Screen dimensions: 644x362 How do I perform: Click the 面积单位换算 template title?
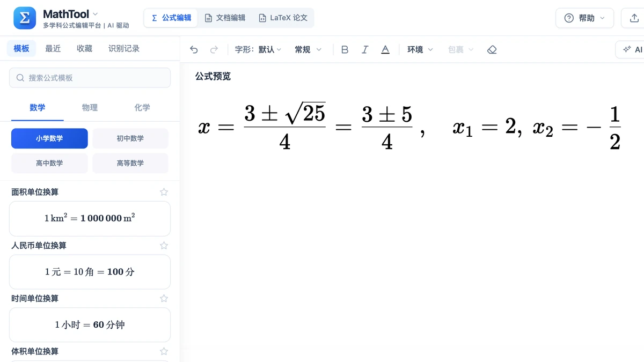(35, 192)
